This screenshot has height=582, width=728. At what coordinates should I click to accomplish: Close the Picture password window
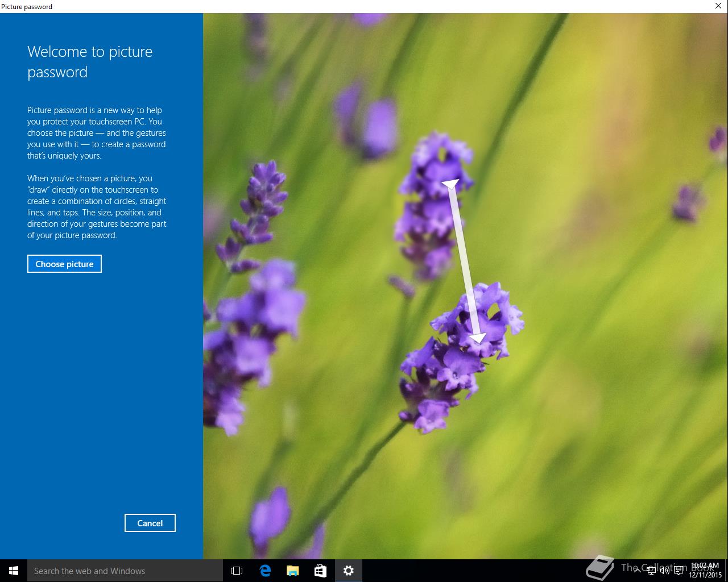[x=718, y=6]
